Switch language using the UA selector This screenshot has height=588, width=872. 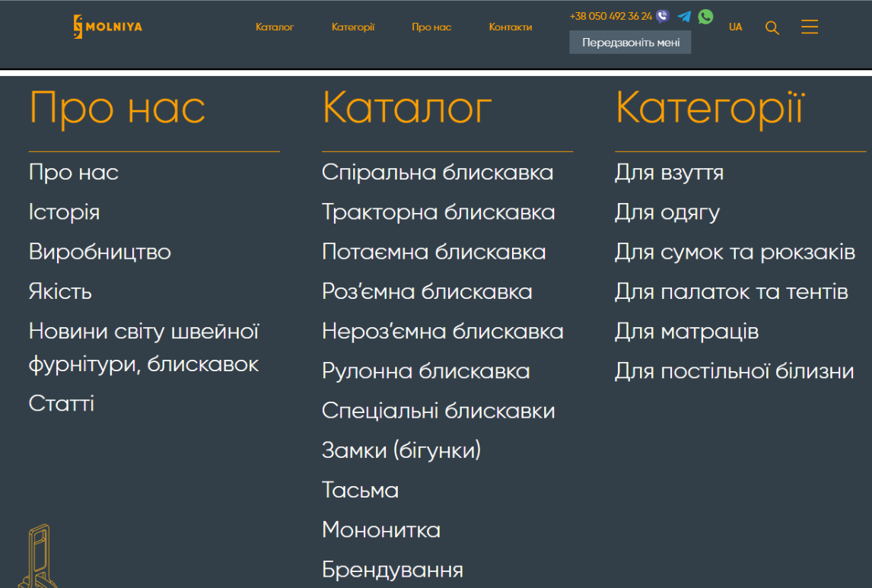(x=735, y=27)
